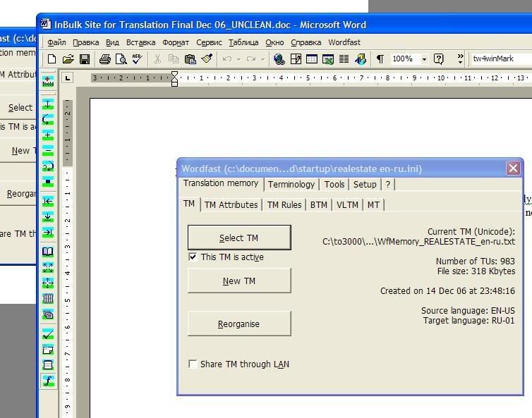532x418 pixels.
Task: Insert hyperlink globe icon
Action: click(279, 59)
